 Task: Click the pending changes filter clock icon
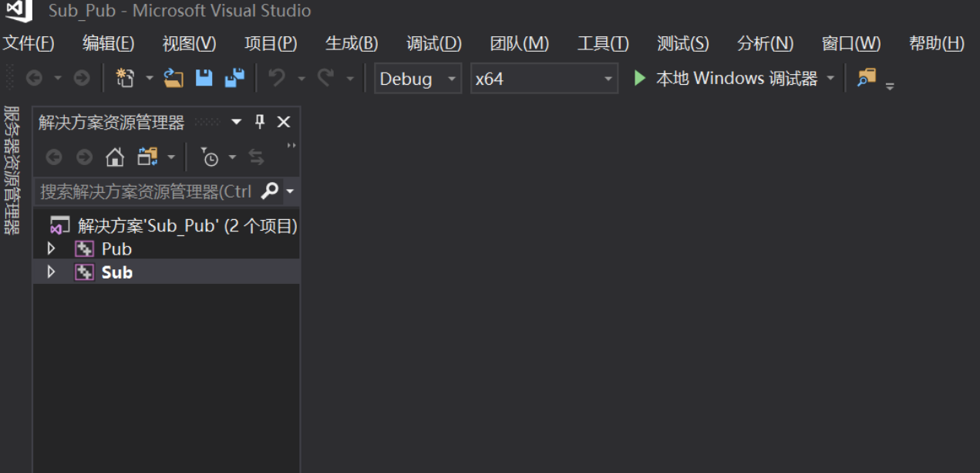pos(210,157)
